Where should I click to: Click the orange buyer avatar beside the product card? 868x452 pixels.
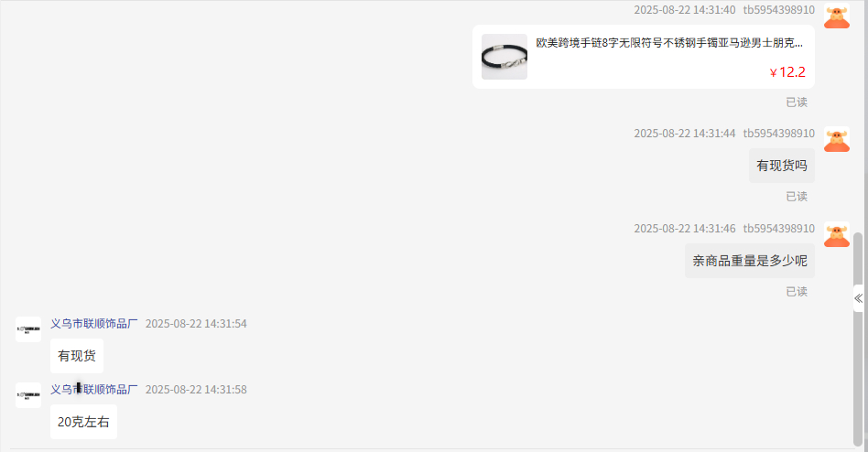pyautogui.click(x=837, y=16)
